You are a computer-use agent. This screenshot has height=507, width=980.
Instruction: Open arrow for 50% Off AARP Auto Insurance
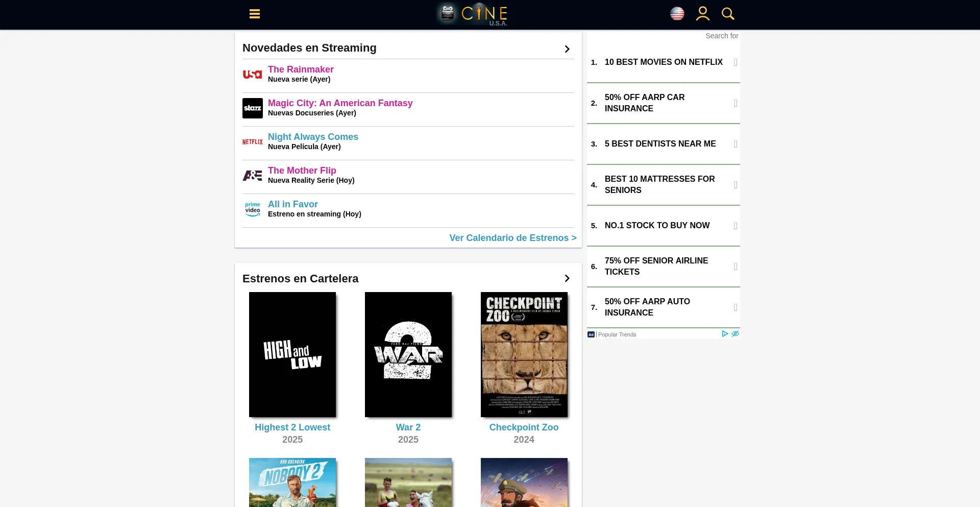736,307
